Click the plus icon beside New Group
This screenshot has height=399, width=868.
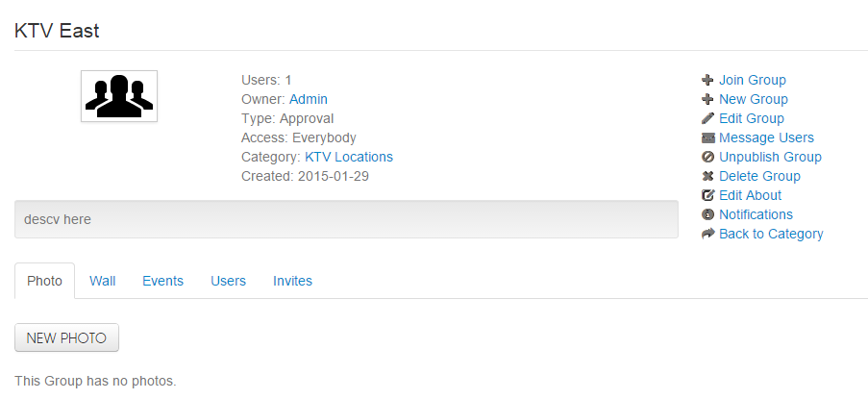pyautogui.click(x=707, y=100)
